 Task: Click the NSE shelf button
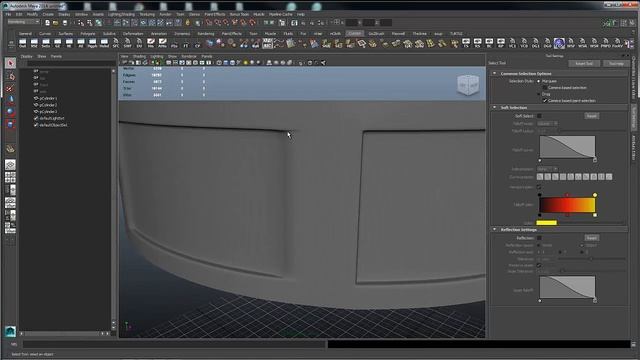pos(34,43)
